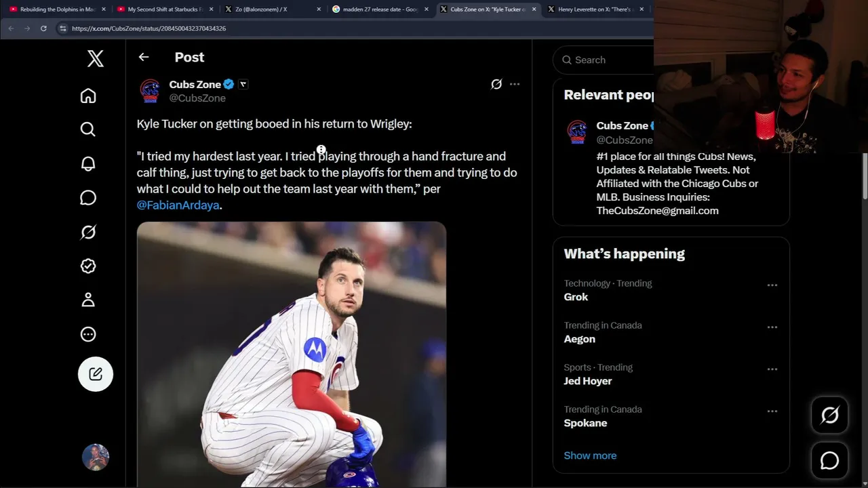Open Chat messages from the sidebar

(88, 198)
